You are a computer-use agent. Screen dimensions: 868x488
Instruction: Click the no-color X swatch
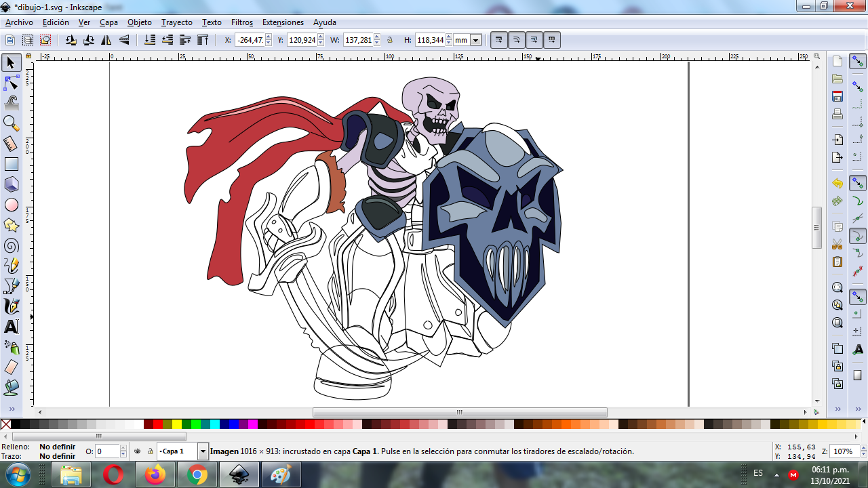[x=6, y=424]
